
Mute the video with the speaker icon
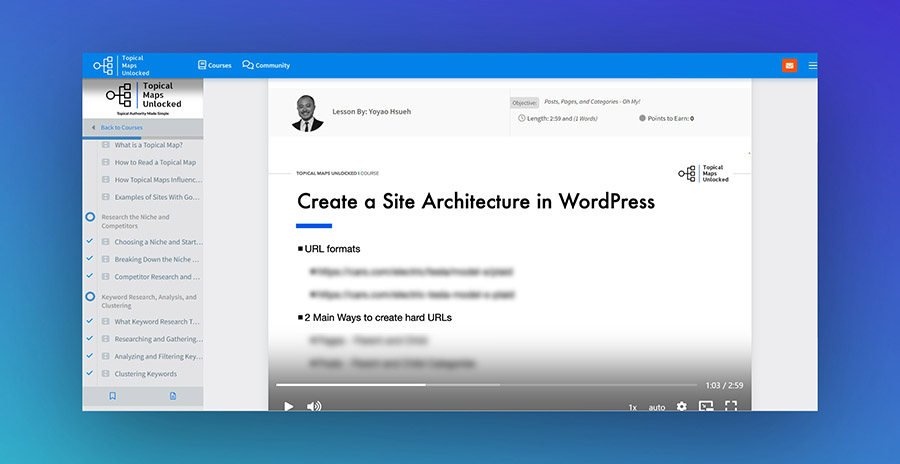point(313,407)
